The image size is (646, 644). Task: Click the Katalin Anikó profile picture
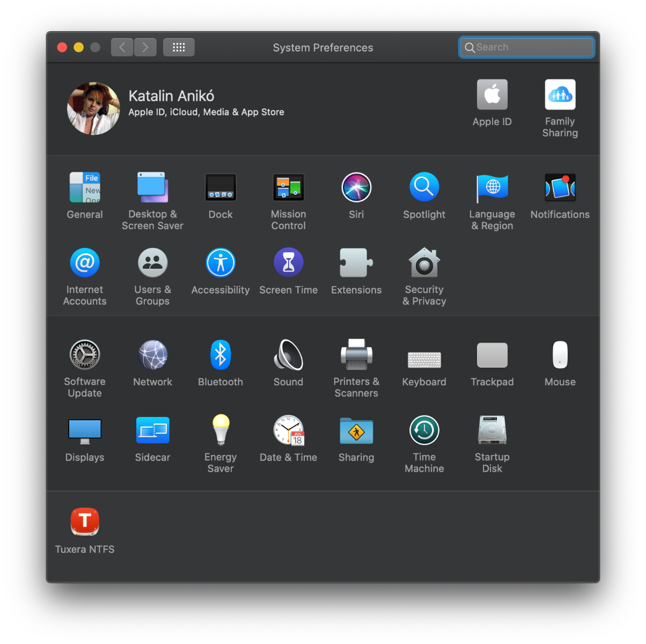(x=93, y=108)
